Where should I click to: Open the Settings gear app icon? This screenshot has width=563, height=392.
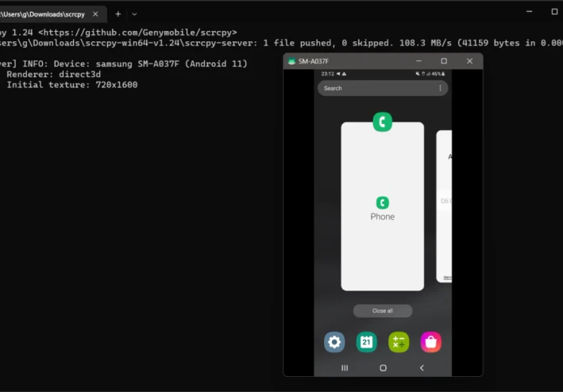(x=334, y=342)
